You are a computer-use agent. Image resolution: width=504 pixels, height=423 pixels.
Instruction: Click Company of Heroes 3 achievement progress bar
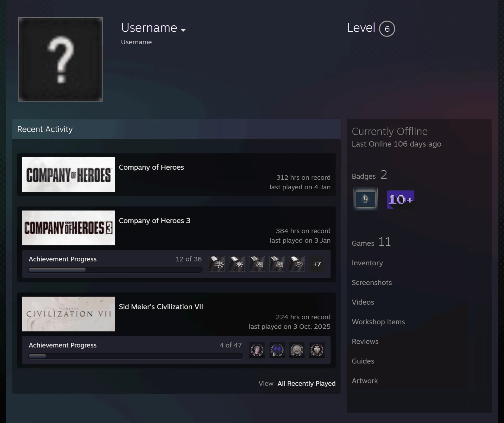(x=115, y=270)
